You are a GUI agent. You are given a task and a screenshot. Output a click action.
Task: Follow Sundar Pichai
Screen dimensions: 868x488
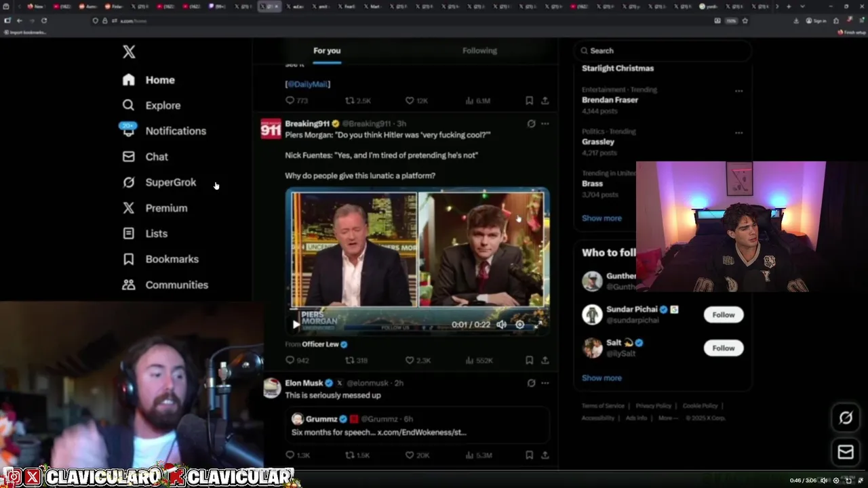(723, 314)
